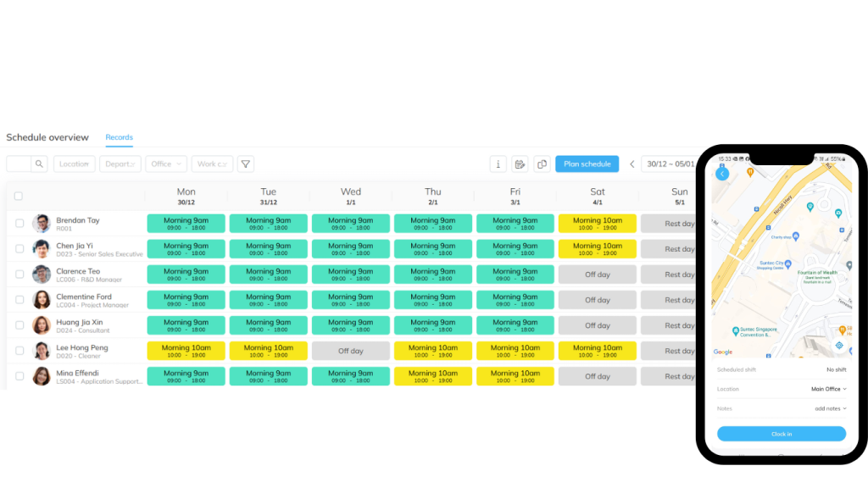Click Chen Jia Yi's avatar
868x488 pixels.
point(42,249)
